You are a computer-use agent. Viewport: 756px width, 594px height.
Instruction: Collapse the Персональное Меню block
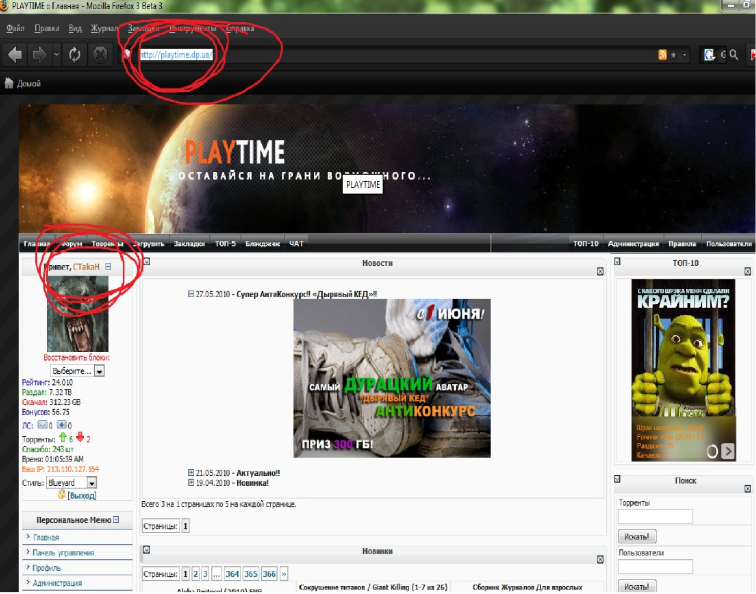point(116,520)
